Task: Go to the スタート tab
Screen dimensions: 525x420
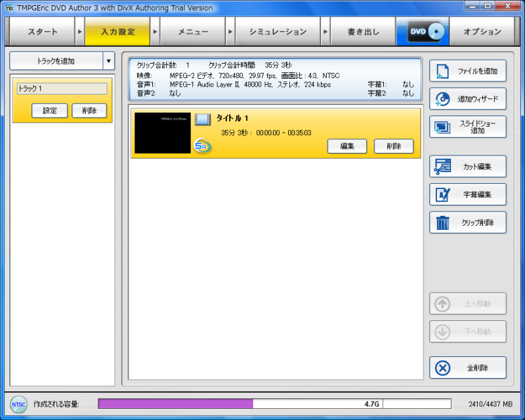Action: click(x=42, y=31)
